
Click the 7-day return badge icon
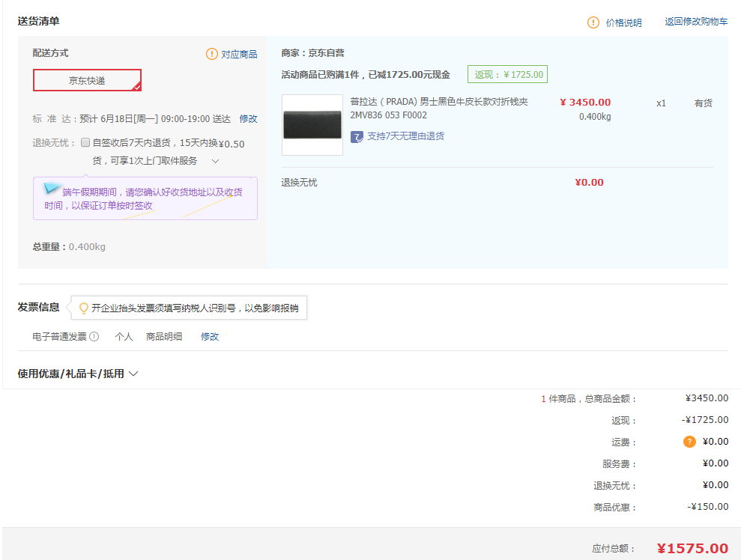pyautogui.click(x=357, y=137)
